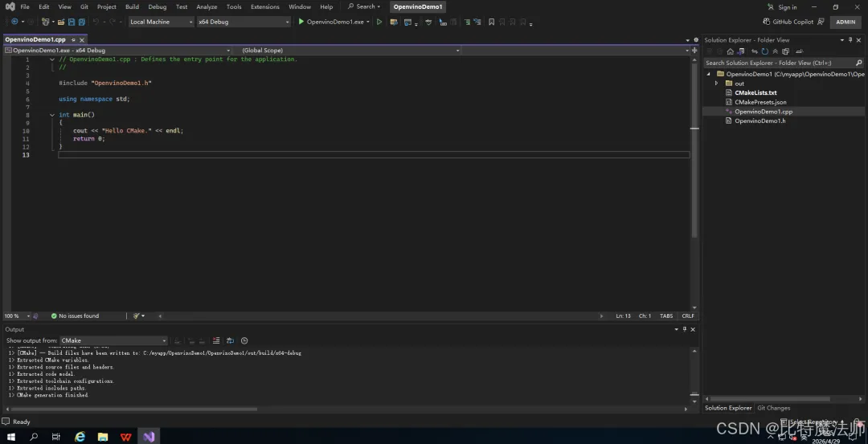Click Clear All icon in Output toolbar
The image size is (868, 444).
(216, 340)
